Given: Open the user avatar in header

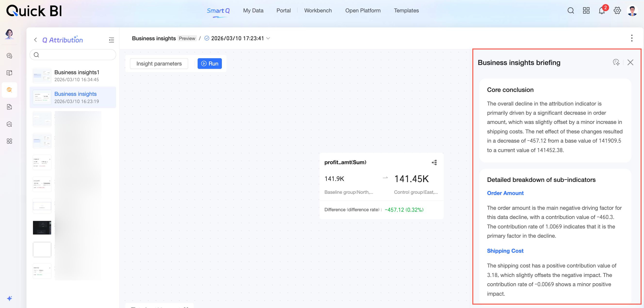Looking at the screenshot, I should pos(633,10).
